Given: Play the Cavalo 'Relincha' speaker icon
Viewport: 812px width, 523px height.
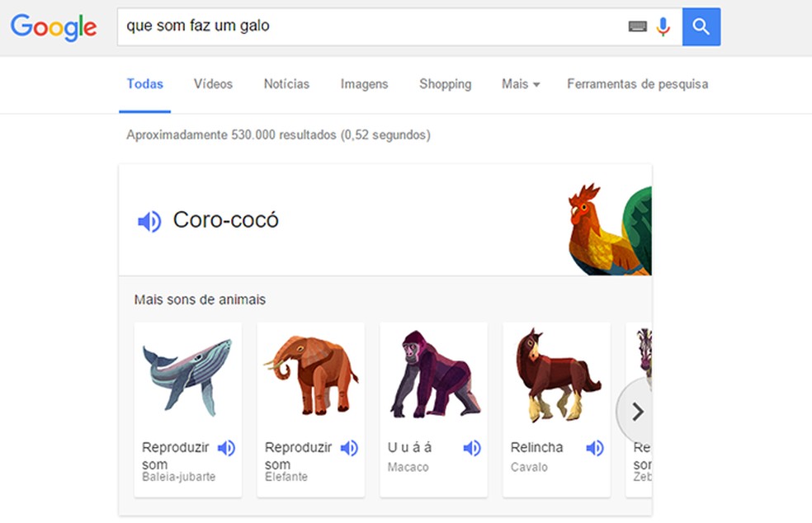Looking at the screenshot, I should [x=594, y=448].
